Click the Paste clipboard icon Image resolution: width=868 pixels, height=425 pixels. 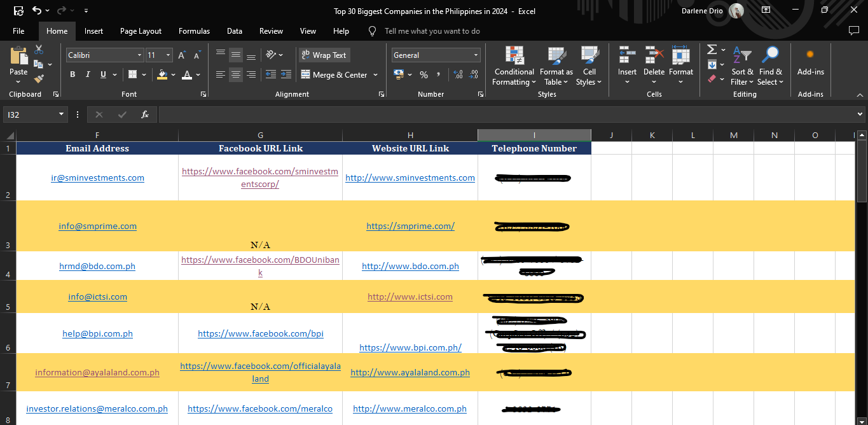[18, 55]
